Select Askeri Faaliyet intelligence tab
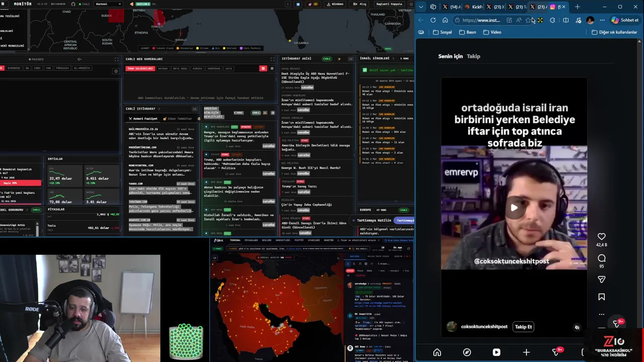The width and height of the screenshot is (644, 362). (143, 119)
